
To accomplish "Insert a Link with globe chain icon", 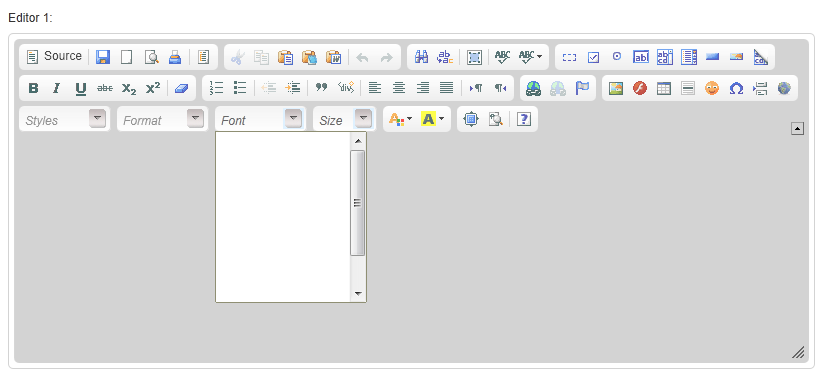I will point(534,88).
